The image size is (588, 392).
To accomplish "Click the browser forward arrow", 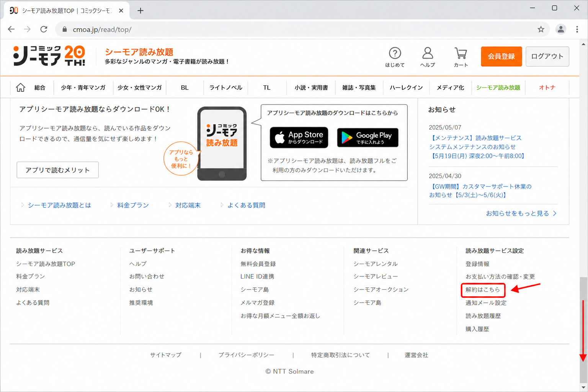I will coord(27,29).
